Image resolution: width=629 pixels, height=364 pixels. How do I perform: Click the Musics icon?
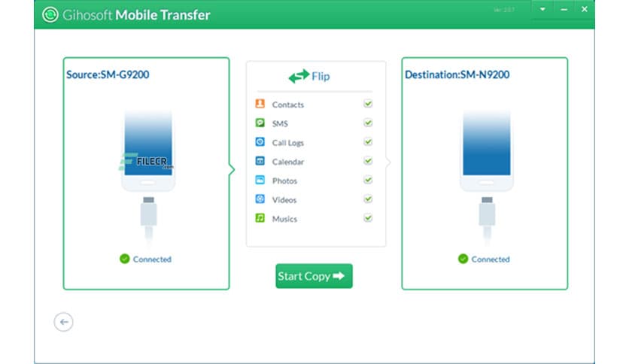[260, 218]
